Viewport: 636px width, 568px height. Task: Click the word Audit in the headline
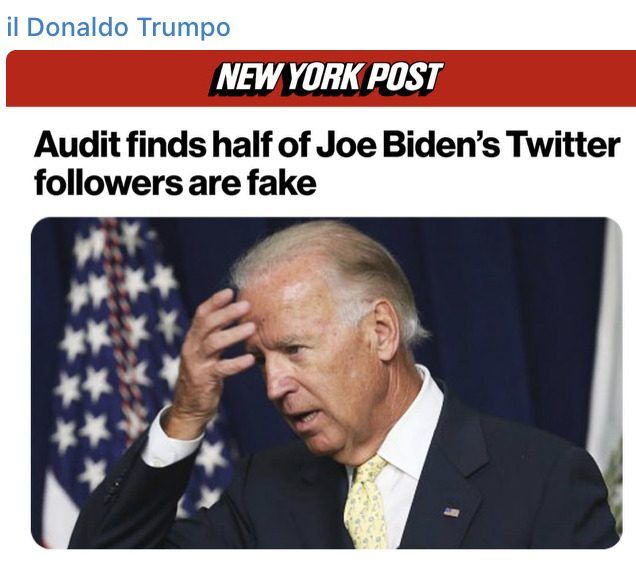71,146
